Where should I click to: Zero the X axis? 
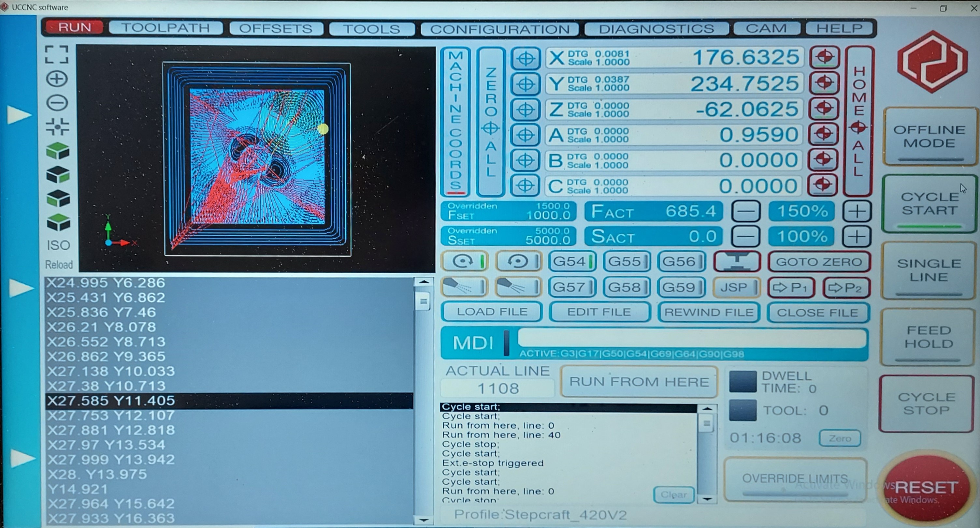coord(526,59)
